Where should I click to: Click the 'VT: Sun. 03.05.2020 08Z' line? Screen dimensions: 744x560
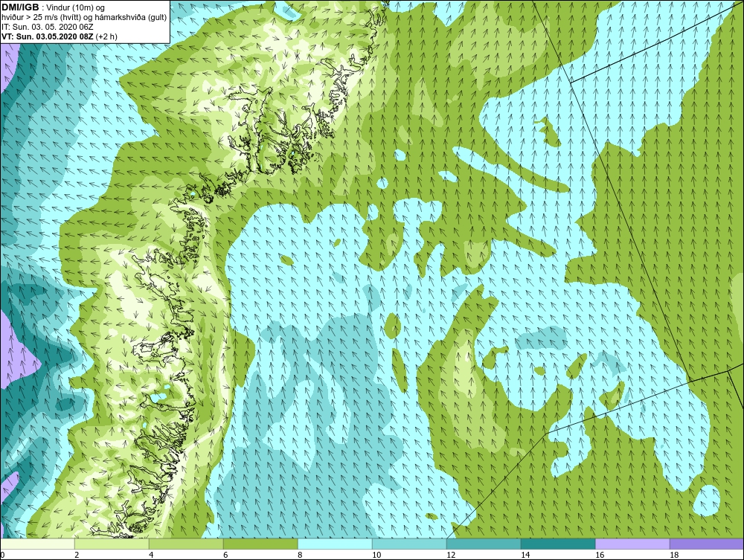pyautogui.click(x=60, y=36)
